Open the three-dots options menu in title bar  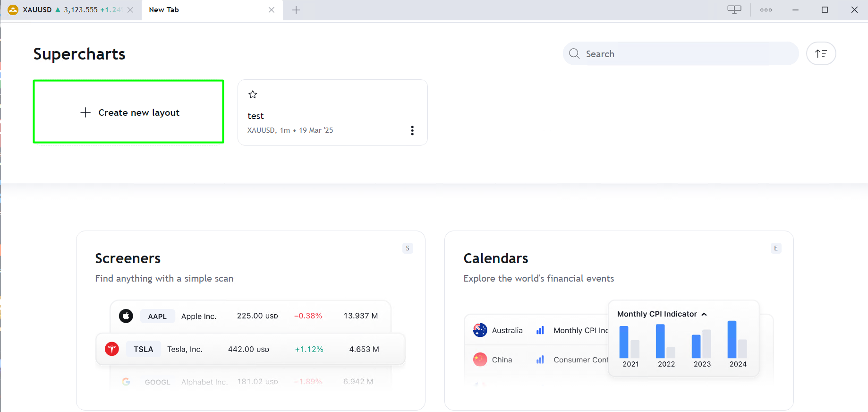(766, 10)
